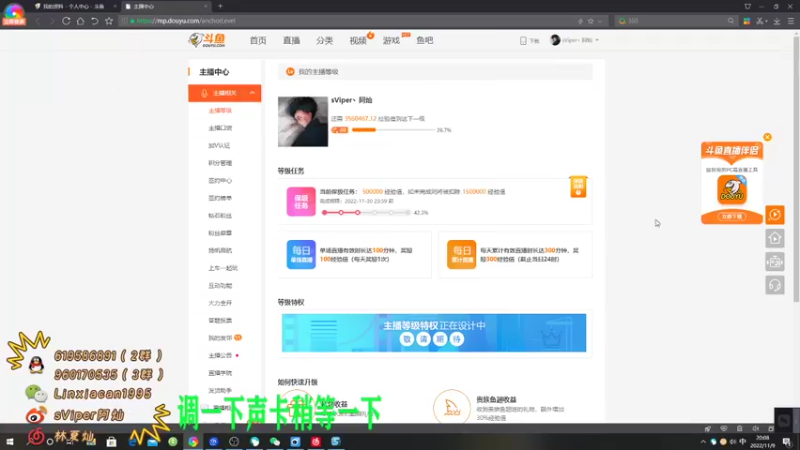Select 积分管理 in sidebar
Image resolution: width=800 pixels, height=450 pixels.
point(220,163)
